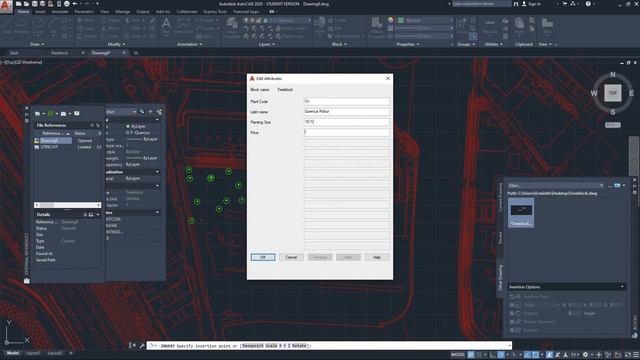Click the command line customize wrench icon
This screenshot has width=640, height=360.
tap(141, 346)
